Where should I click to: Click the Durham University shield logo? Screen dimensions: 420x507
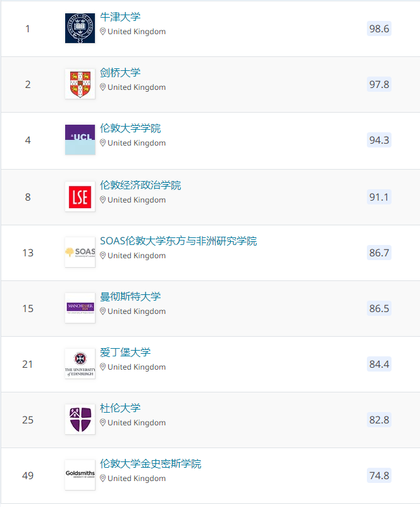click(80, 420)
